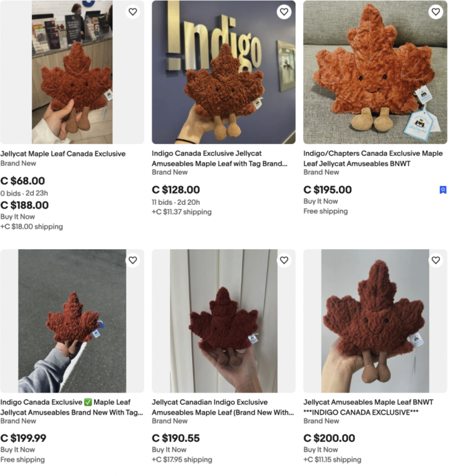Toggle watchlist heart on C $190.55 listing
Screen dimensions: 450x476
coord(284,261)
